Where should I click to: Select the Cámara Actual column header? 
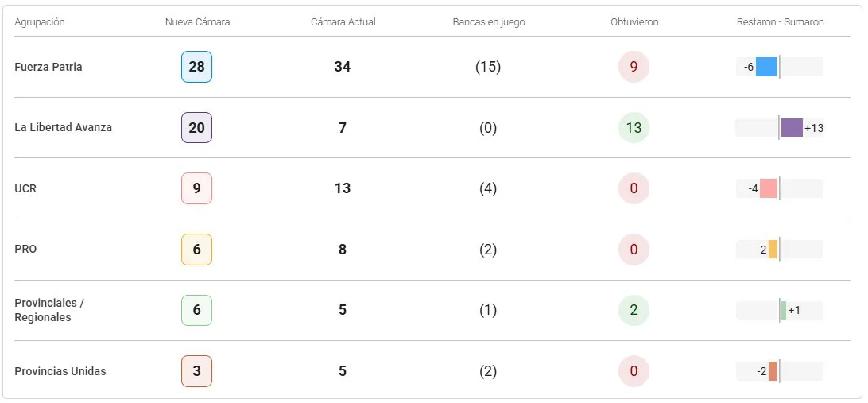[x=343, y=22]
